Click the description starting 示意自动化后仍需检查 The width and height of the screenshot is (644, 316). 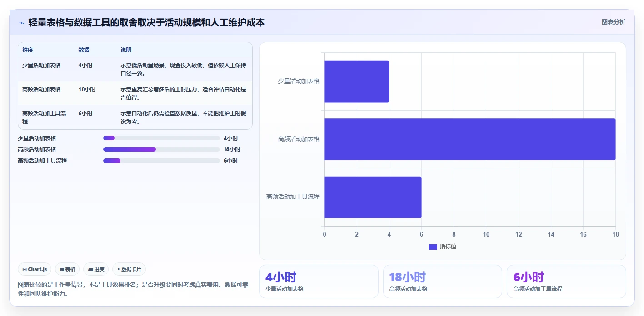pyautogui.click(x=183, y=118)
